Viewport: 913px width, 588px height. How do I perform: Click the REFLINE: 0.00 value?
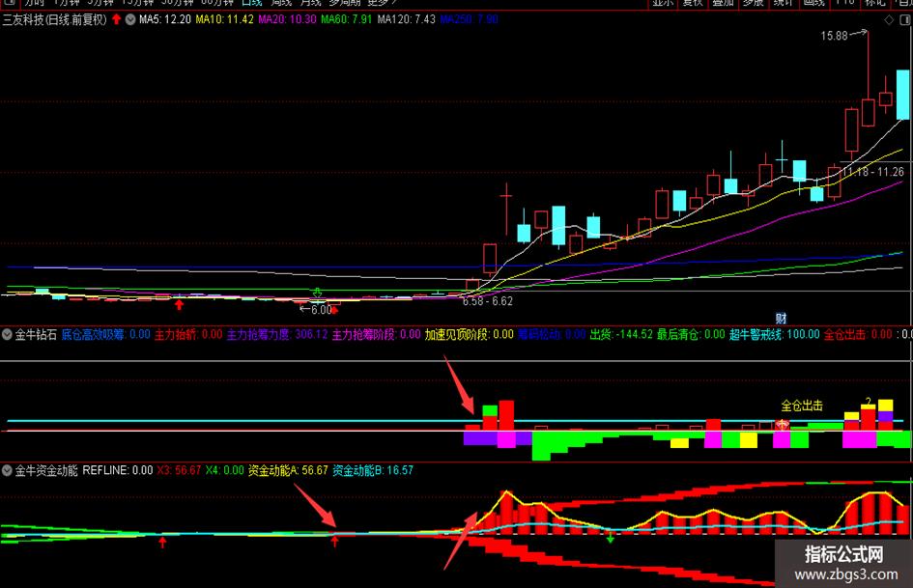click(118, 470)
